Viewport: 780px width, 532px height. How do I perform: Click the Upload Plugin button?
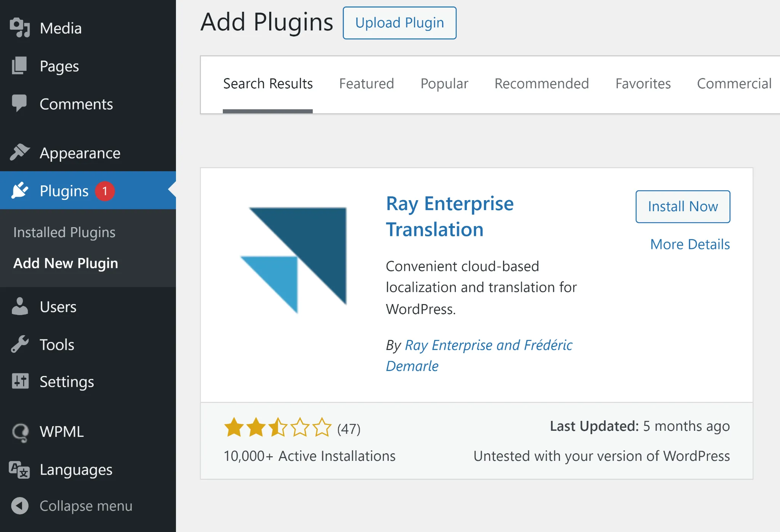click(x=399, y=23)
